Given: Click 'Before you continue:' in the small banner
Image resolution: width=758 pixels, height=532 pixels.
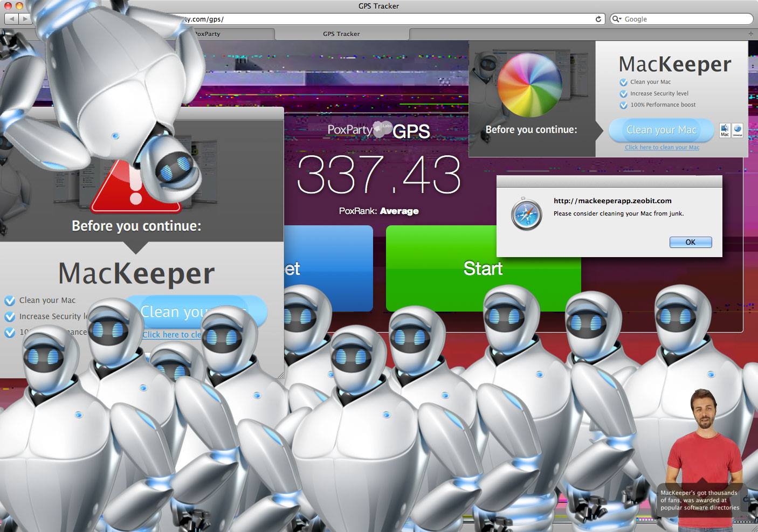Looking at the screenshot, I should [x=531, y=129].
